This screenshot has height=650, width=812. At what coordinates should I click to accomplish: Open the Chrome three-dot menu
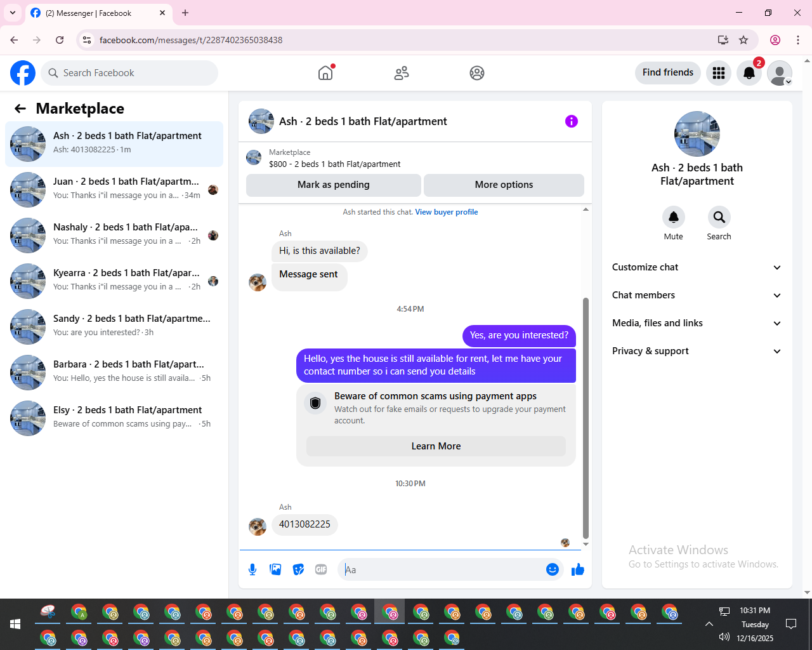point(798,40)
